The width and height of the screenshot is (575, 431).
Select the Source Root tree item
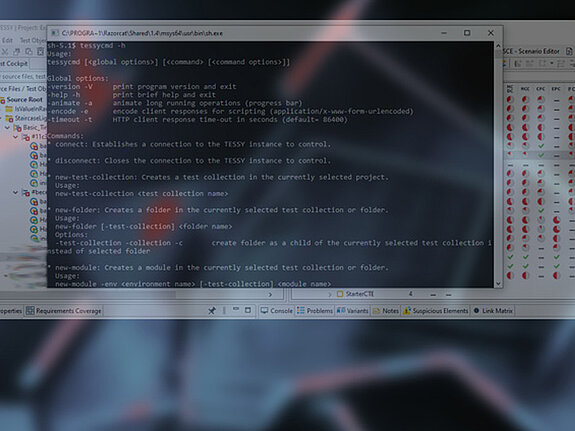click(24, 99)
